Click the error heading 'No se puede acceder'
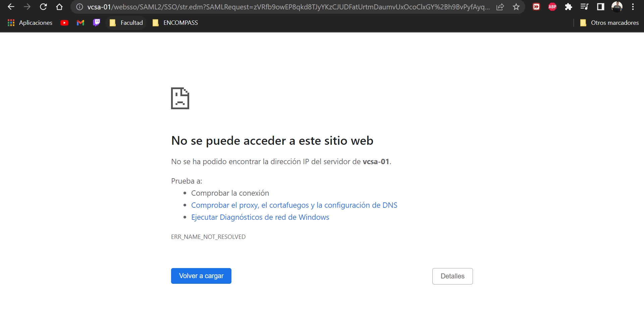The image size is (644, 321). 272,141
